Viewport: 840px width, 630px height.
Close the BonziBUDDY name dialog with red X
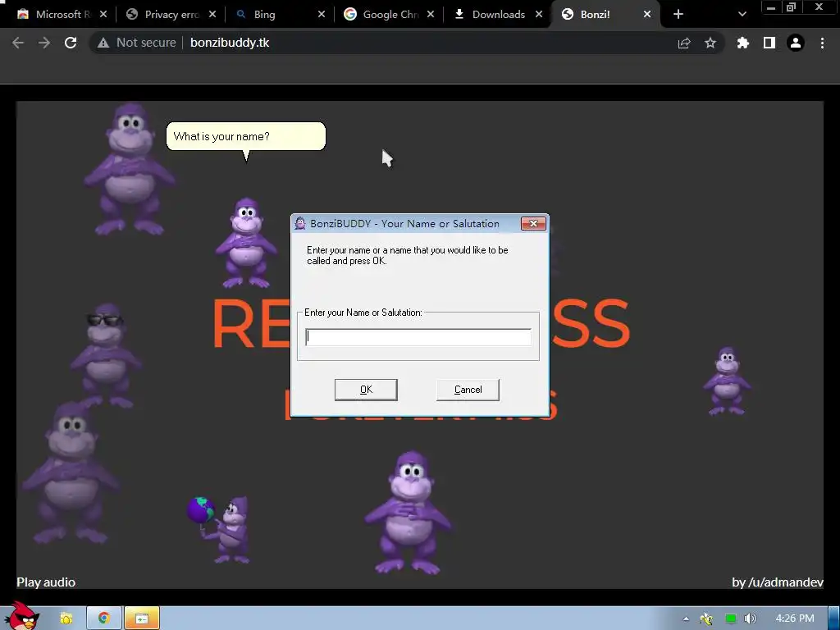533,223
